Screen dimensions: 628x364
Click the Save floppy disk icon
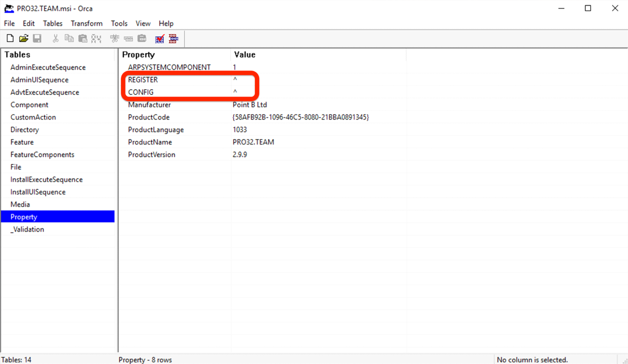(37, 38)
